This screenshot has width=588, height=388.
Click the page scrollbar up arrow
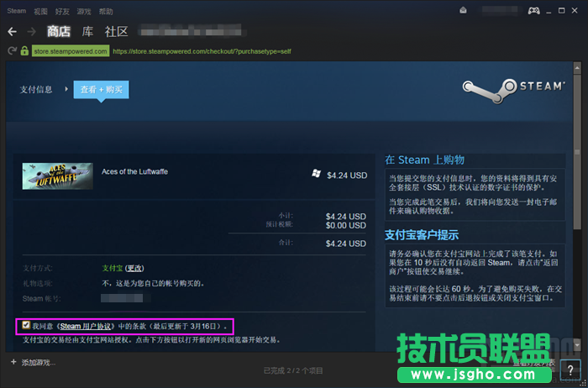(x=577, y=67)
